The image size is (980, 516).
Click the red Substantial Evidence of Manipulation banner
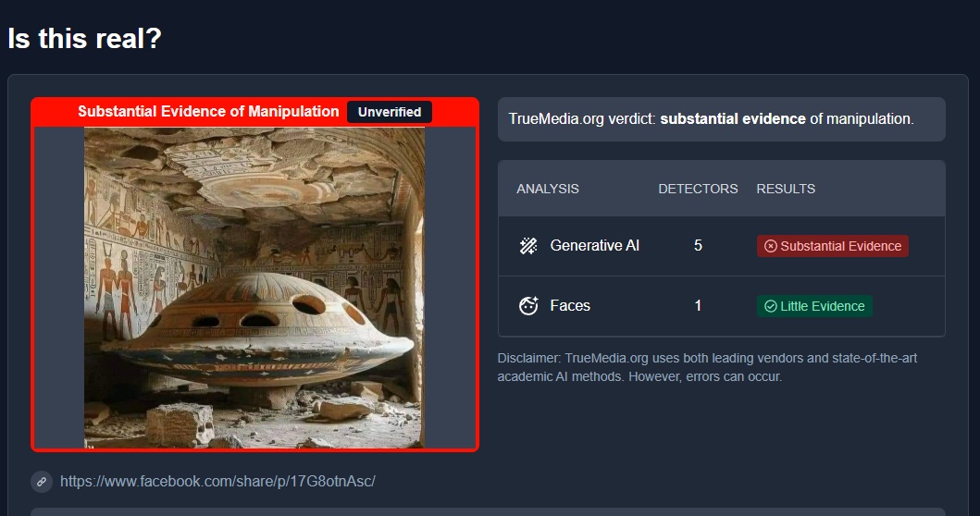click(208, 112)
